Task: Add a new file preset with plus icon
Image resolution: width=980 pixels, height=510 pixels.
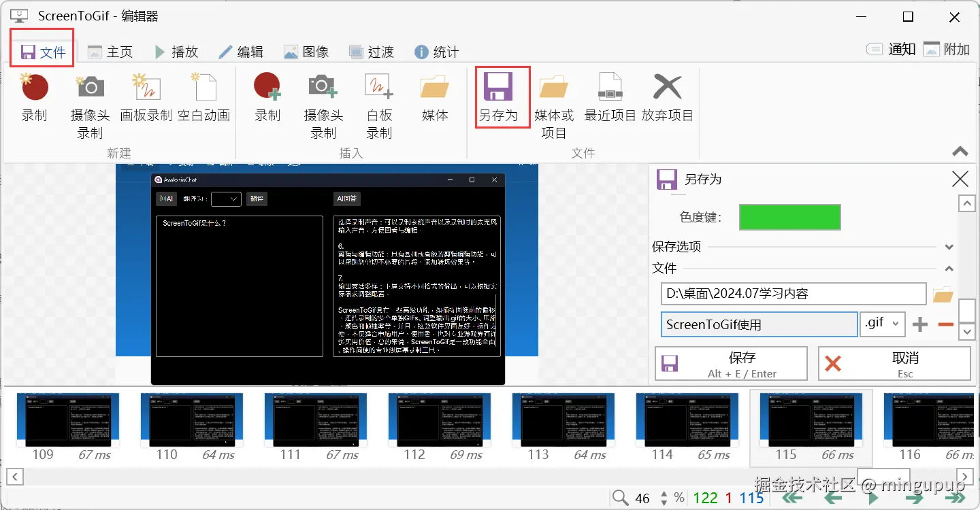Action: 919,324
